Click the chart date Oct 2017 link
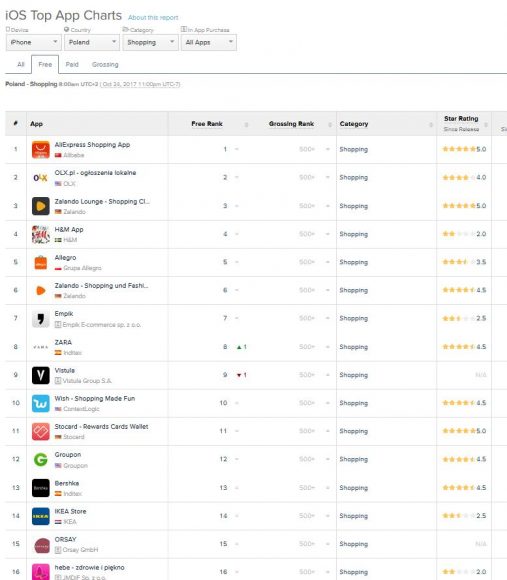 (141, 84)
